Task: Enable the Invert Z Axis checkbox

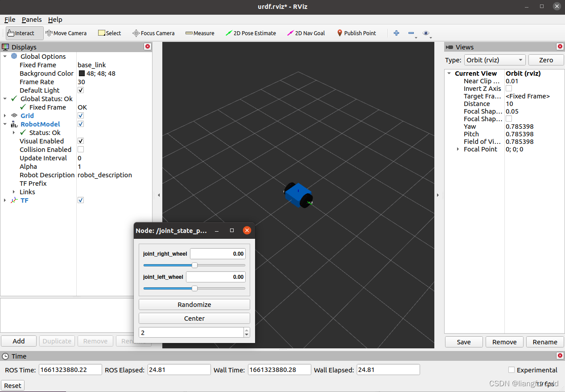Action: click(509, 89)
